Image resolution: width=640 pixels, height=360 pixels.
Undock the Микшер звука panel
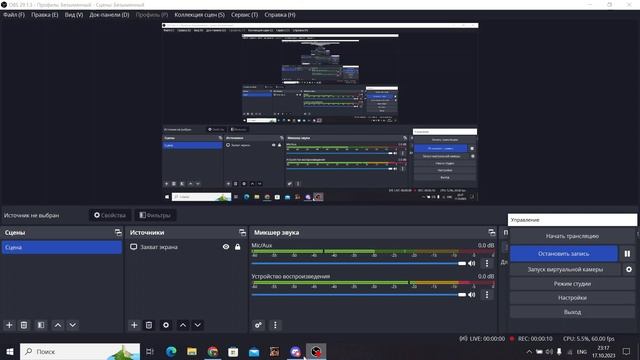492,232
